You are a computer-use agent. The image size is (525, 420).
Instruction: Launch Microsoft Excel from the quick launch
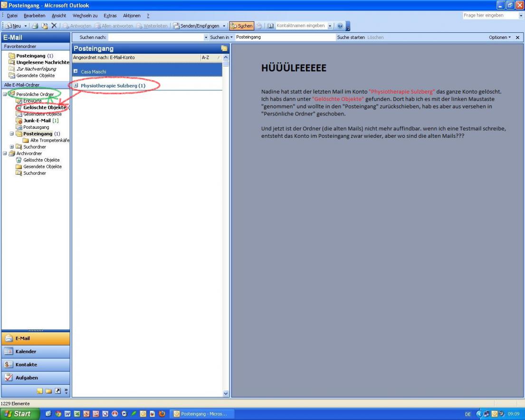pyautogui.click(x=76, y=414)
